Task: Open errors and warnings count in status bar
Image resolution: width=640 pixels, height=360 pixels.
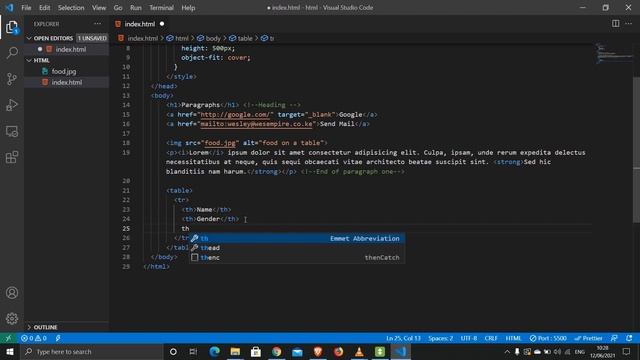Action: 34,338
